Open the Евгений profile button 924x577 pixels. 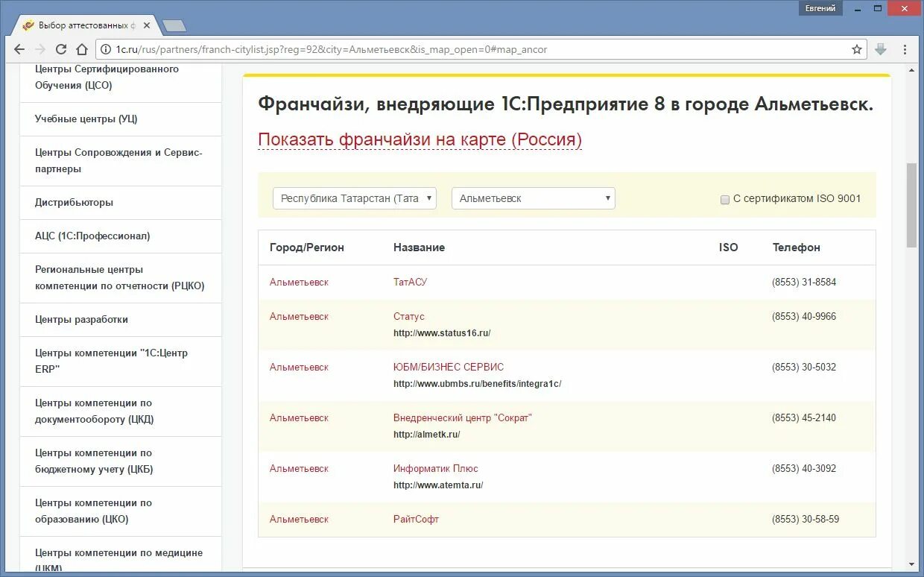click(820, 8)
